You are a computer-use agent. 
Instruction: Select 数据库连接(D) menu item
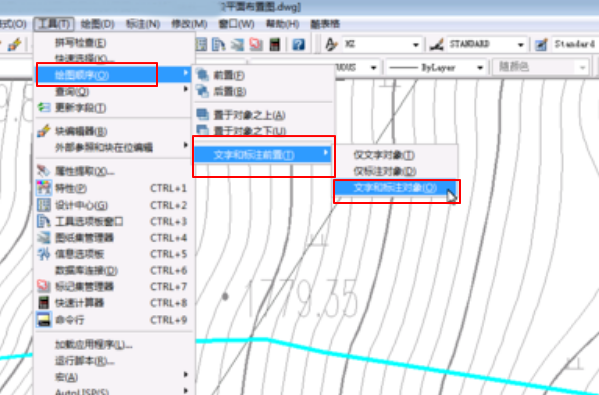(113, 270)
